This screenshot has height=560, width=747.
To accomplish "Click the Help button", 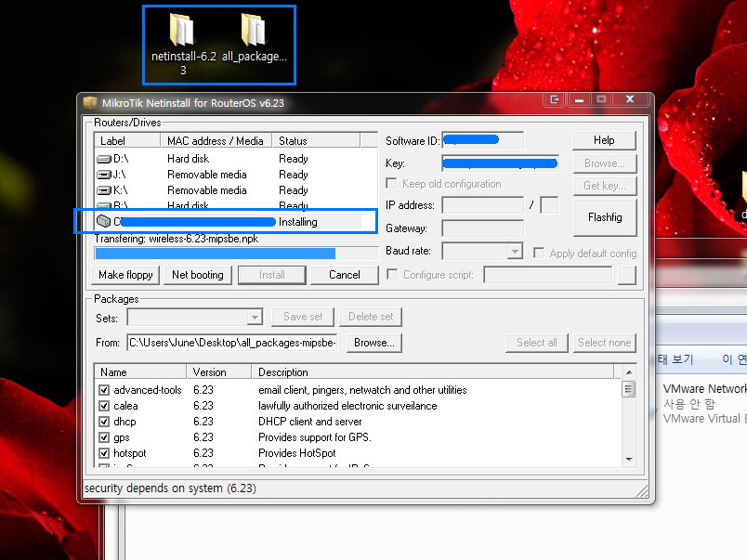I will click(x=604, y=140).
